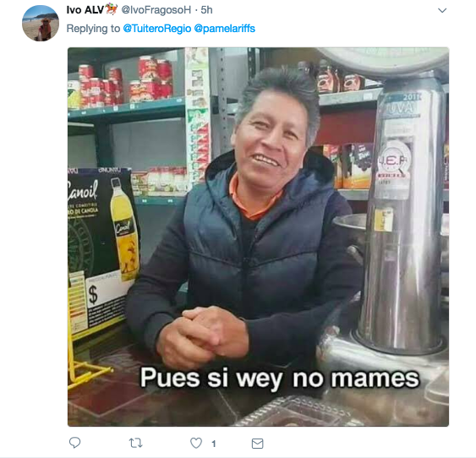Screen dimensions: 476x458
Task: Visit the @TuiteroRegio mention
Action: point(157,29)
